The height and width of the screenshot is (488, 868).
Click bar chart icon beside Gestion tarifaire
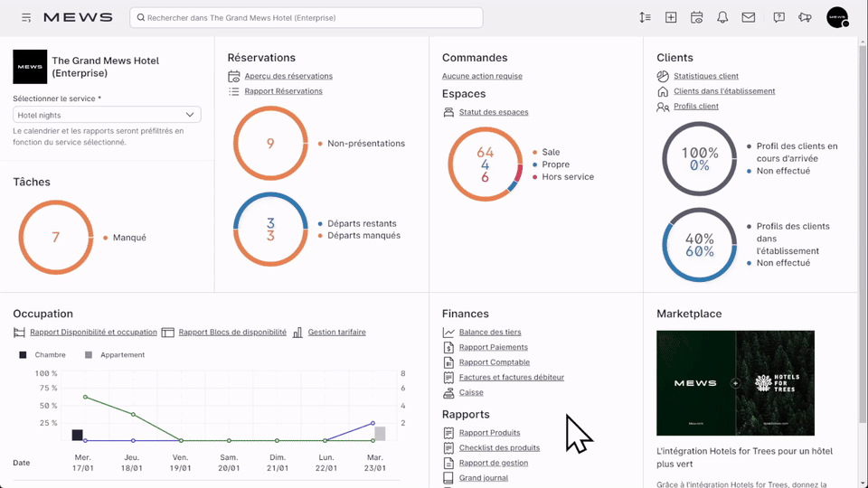click(x=297, y=333)
